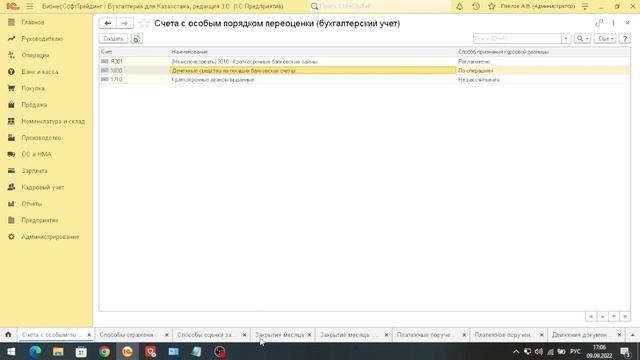The image size is (640, 360).
Task: Open Администрирование section
Action: (50, 237)
